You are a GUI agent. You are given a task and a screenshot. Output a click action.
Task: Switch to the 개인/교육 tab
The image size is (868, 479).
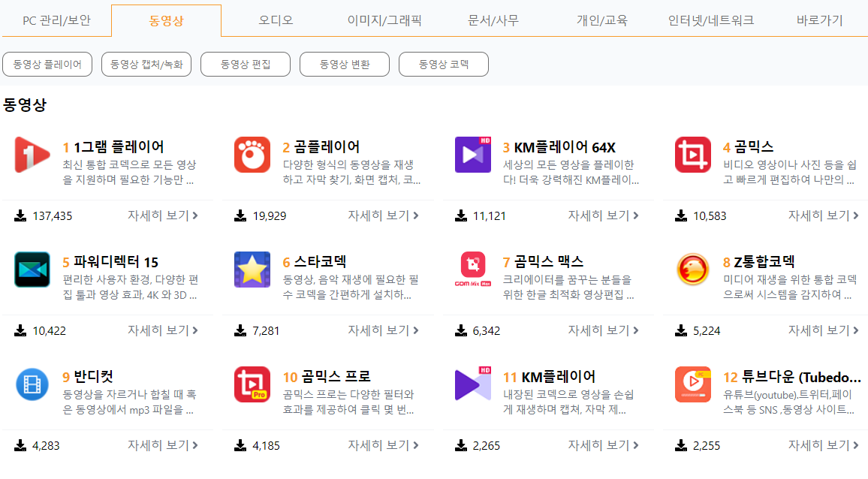(602, 20)
